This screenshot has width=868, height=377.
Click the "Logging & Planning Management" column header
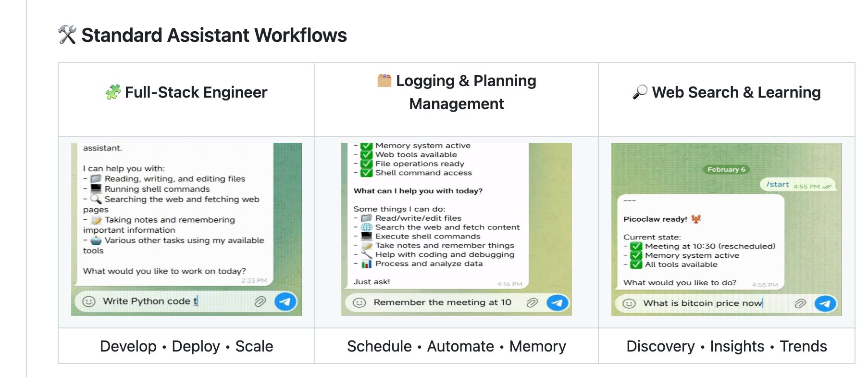click(457, 92)
